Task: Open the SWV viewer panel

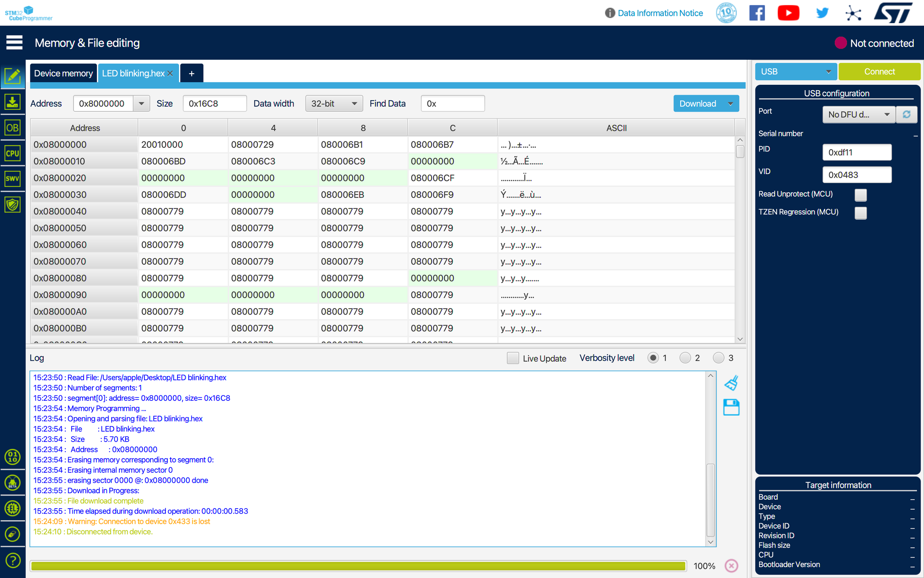Action: (12, 179)
